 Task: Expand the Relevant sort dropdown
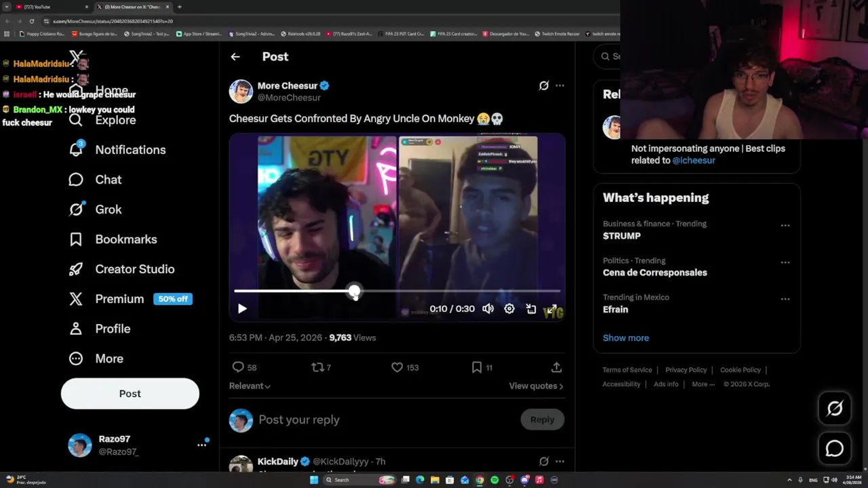click(250, 386)
